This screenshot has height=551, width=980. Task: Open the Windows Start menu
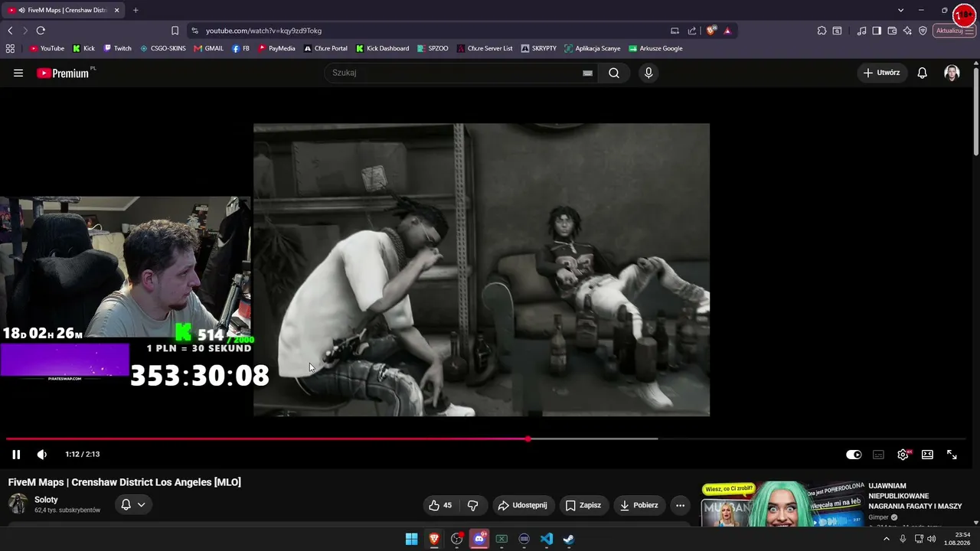pos(411,539)
